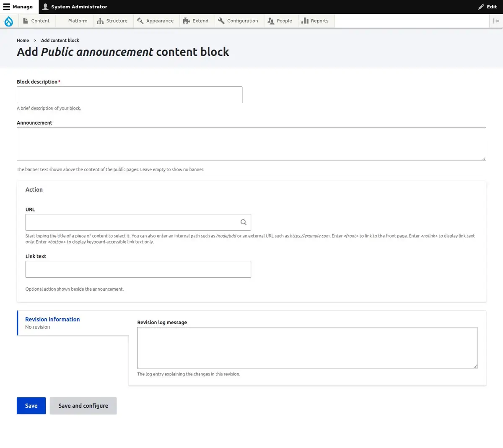Collapse toolbar with orientation toggle icon
Image resolution: width=503 pixels, height=448 pixels.
496,21
